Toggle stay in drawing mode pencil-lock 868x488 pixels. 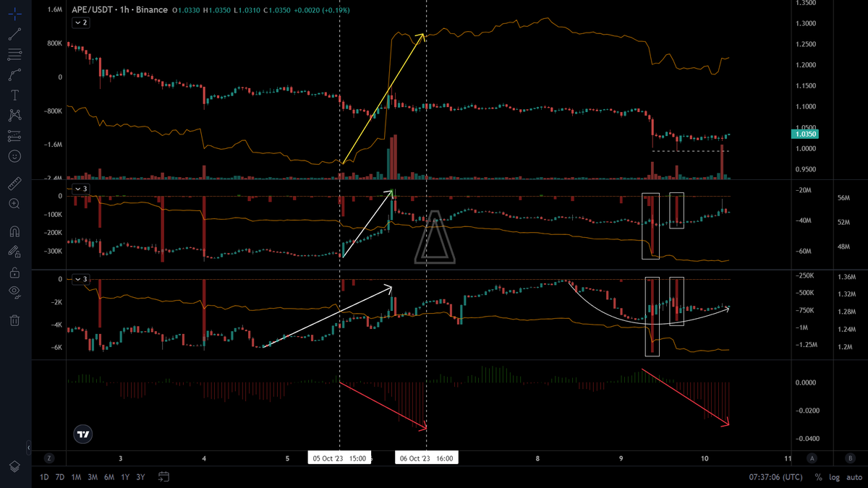[14, 252]
